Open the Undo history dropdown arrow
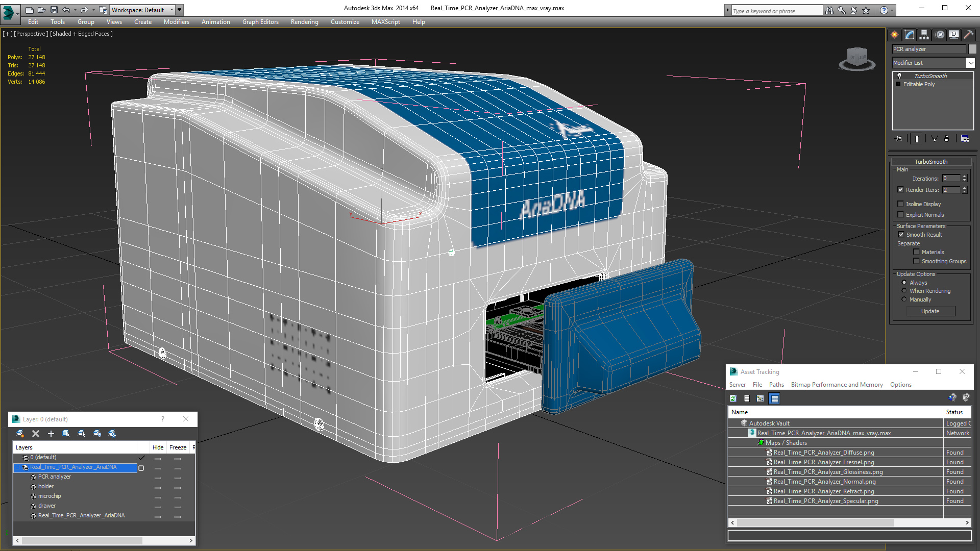Viewport: 980px width, 551px height. pos(75,10)
